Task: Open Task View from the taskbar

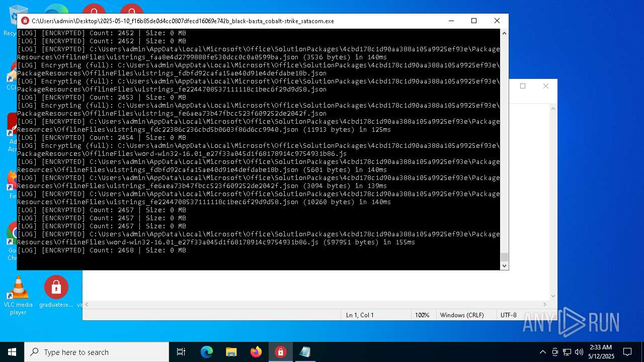Action: [x=181, y=352]
